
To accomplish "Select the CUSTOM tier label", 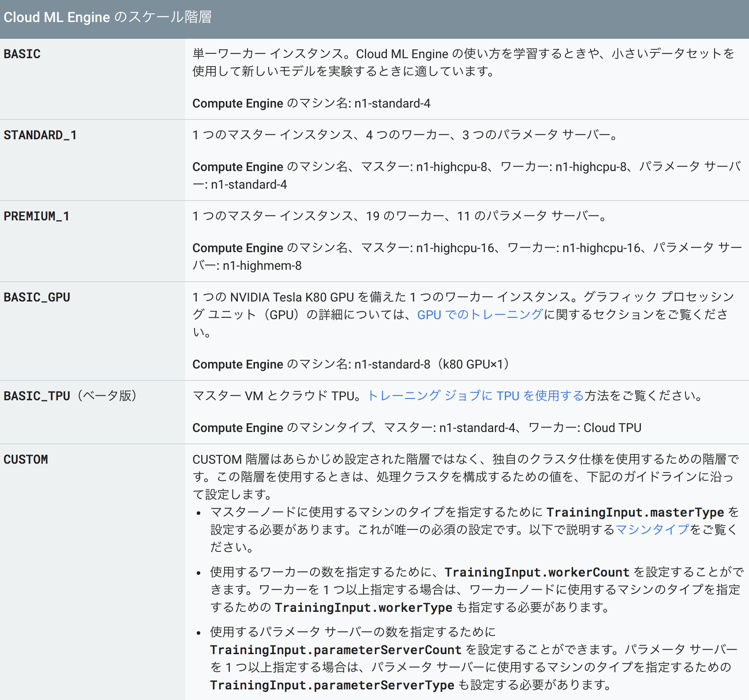I will [x=26, y=460].
